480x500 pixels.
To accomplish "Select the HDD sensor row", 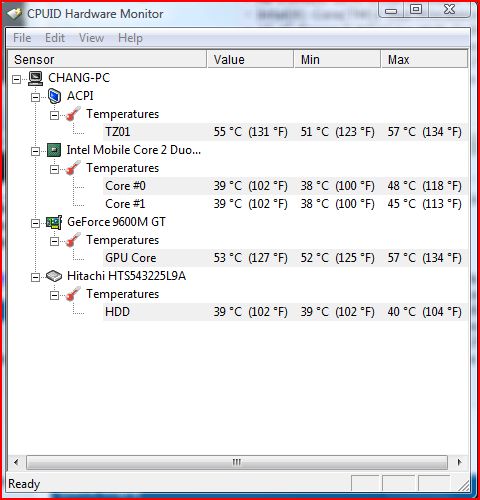I will [285, 312].
